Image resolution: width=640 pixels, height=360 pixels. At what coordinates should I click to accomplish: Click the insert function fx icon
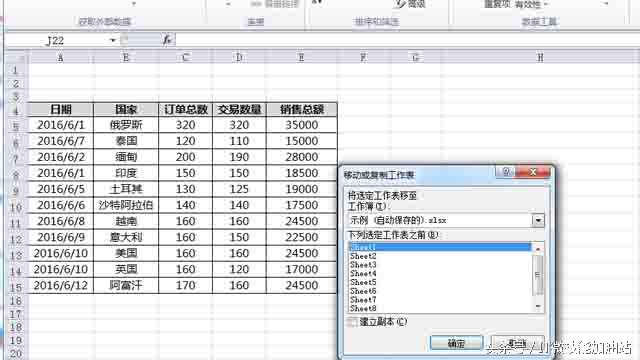(x=167, y=40)
